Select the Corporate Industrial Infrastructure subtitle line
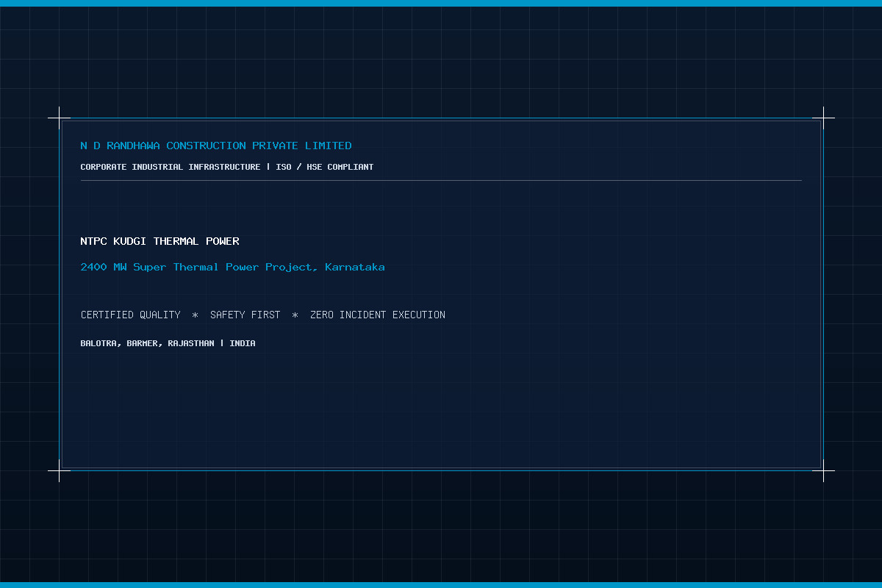 (x=227, y=167)
